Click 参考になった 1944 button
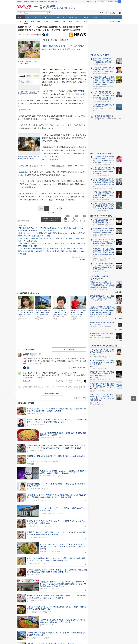The image size is (138, 644). 78,368
